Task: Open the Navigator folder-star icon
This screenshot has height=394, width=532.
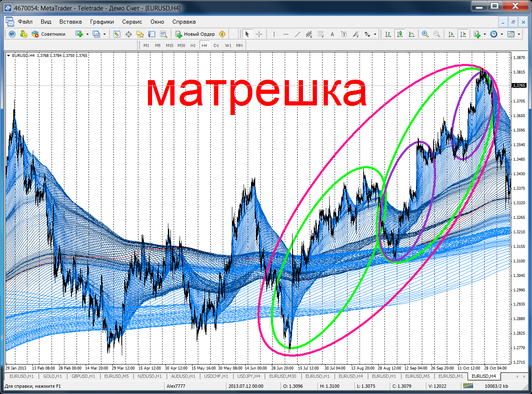Action: coord(140,34)
